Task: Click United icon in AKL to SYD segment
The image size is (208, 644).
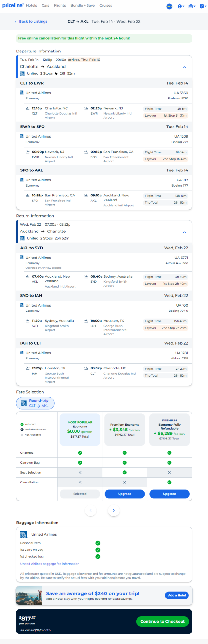Action: pos(21,257)
